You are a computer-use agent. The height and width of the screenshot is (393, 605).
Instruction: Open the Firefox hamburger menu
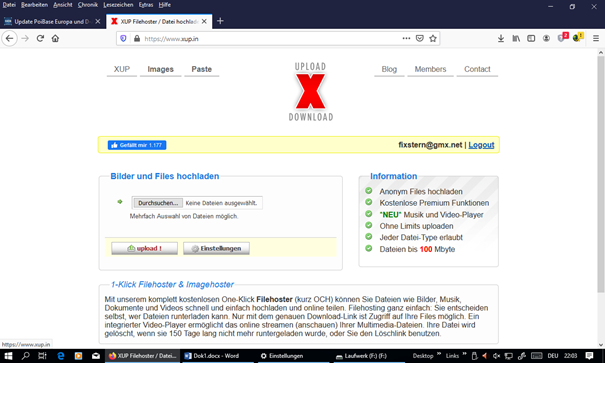596,39
